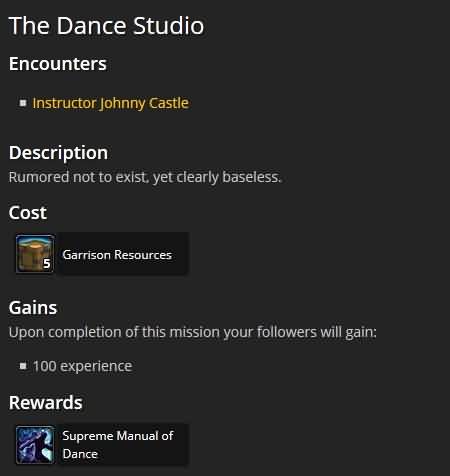Click the word Dance in reward label
The width and height of the screenshot is (450, 476).
coord(80,454)
